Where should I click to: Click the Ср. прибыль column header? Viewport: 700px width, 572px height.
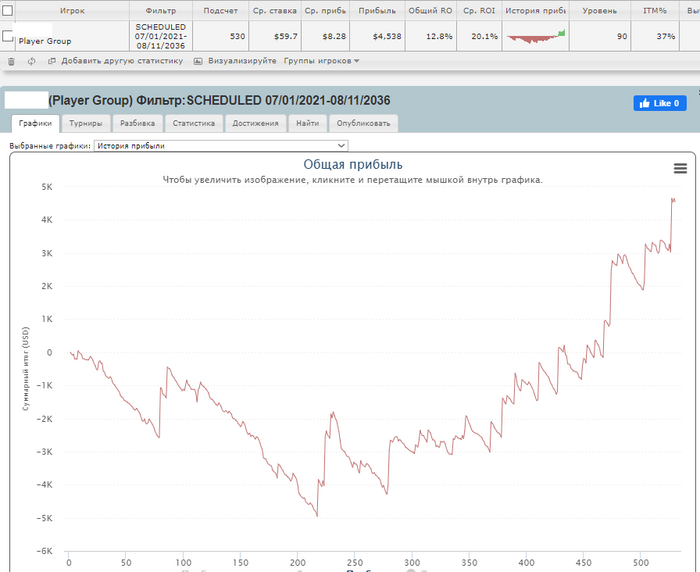(x=325, y=10)
